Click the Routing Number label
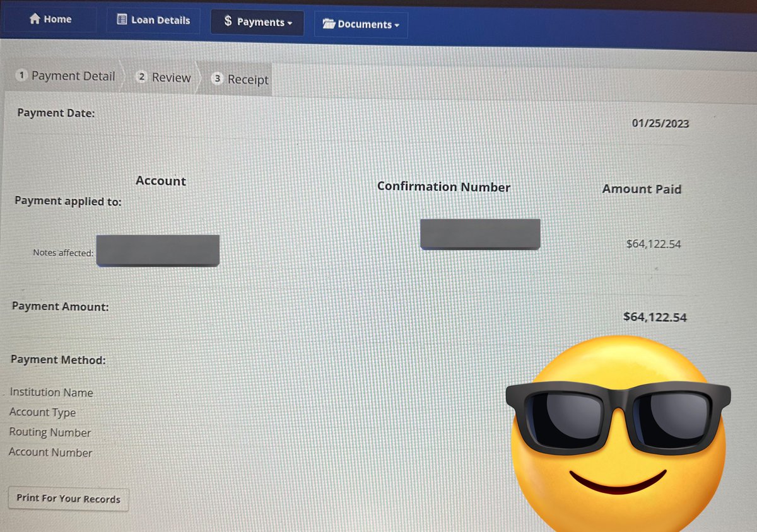This screenshot has width=757, height=532. (x=50, y=433)
